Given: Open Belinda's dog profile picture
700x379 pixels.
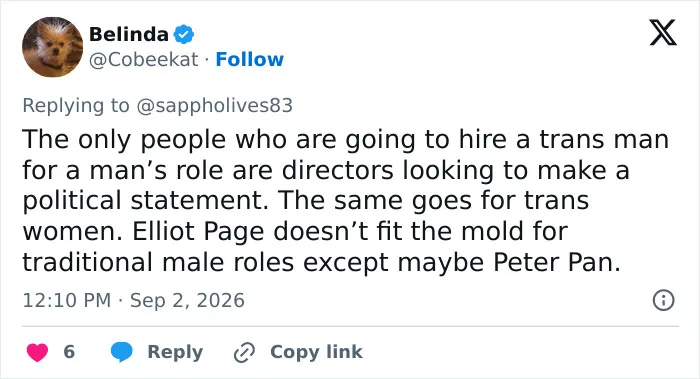Looking at the screenshot, I should point(53,47).
